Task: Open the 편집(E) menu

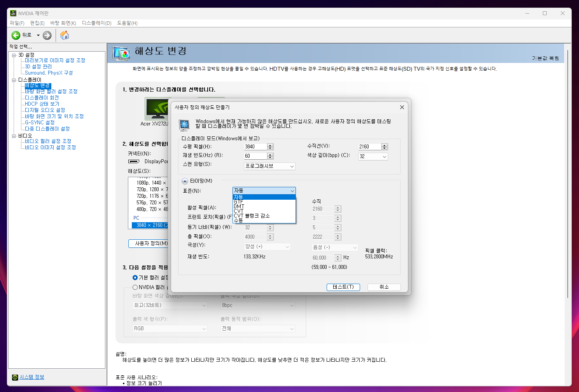Action: click(37, 23)
